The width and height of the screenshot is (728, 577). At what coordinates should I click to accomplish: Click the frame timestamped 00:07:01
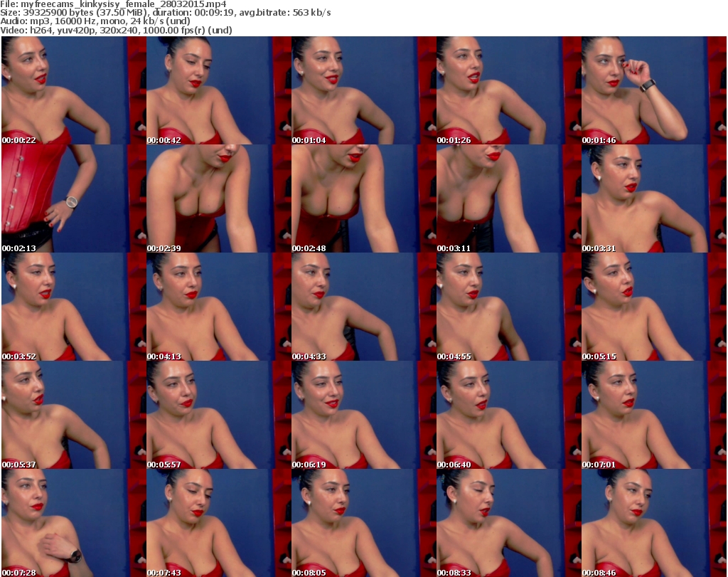(654, 415)
